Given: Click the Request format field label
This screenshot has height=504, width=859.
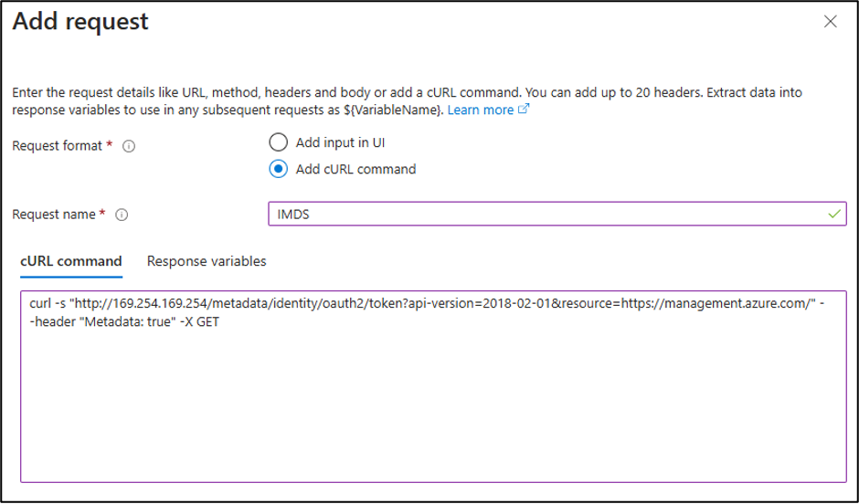Looking at the screenshot, I should click(58, 146).
